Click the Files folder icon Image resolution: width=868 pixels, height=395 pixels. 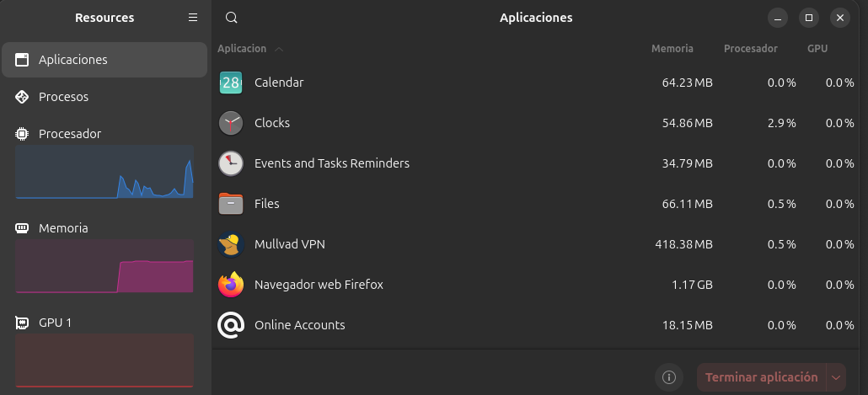pos(231,204)
